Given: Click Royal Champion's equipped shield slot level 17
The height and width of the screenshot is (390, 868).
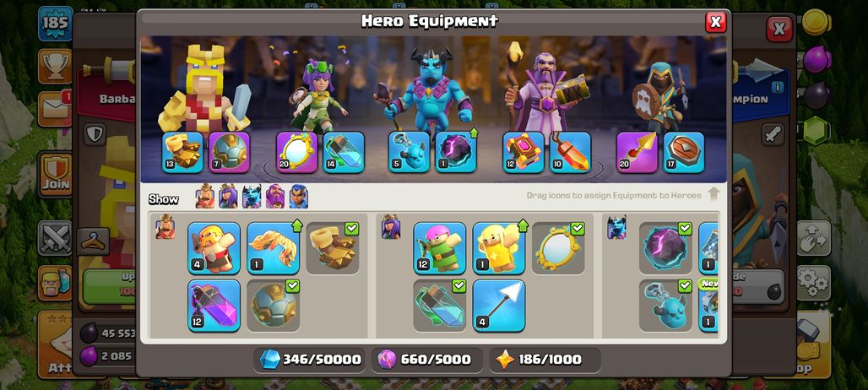Looking at the screenshot, I should click(684, 152).
